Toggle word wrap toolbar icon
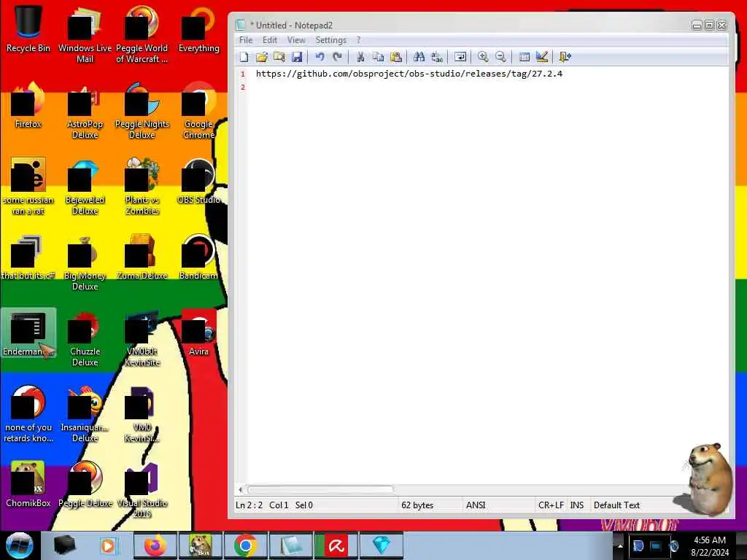747x560 pixels. tap(460, 57)
